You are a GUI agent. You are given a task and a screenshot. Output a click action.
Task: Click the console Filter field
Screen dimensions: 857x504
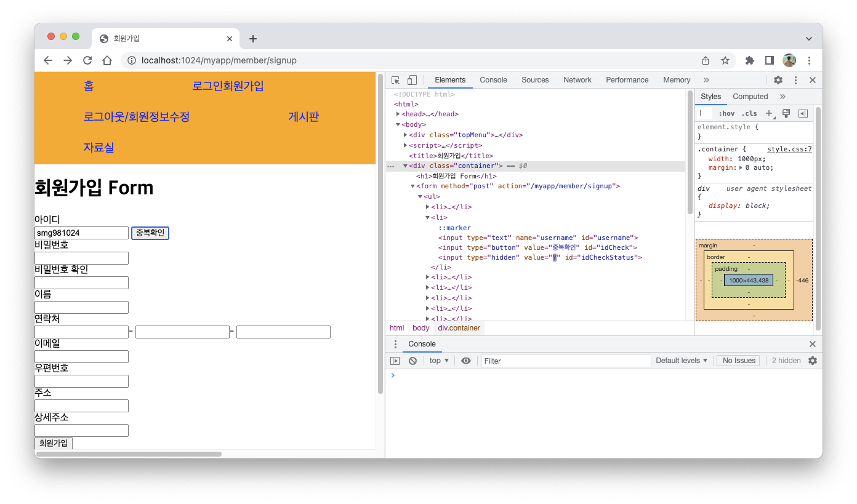click(x=566, y=361)
